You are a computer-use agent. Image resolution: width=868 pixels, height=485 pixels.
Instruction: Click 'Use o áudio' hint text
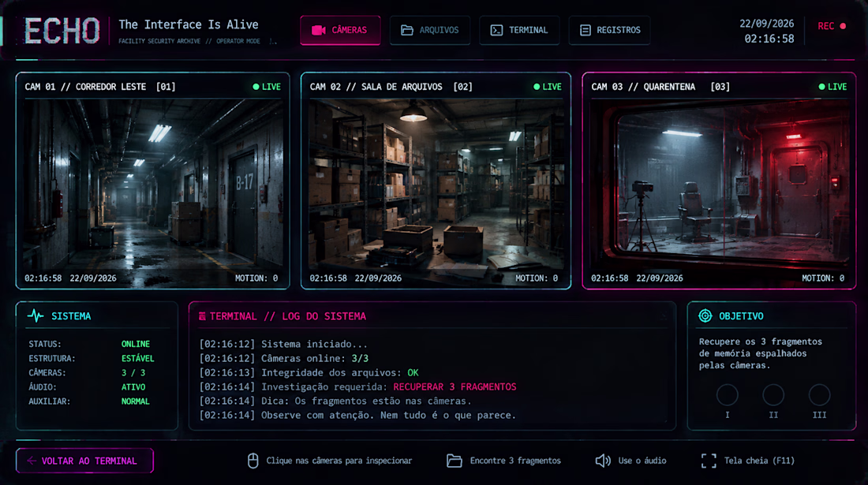click(642, 461)
